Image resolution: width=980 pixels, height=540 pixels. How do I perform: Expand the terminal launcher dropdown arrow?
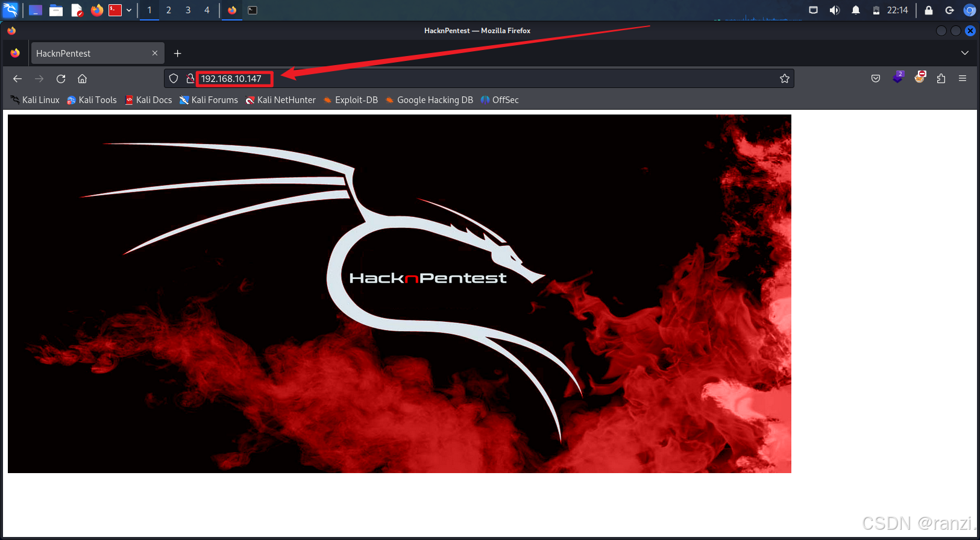coord(129,10)
